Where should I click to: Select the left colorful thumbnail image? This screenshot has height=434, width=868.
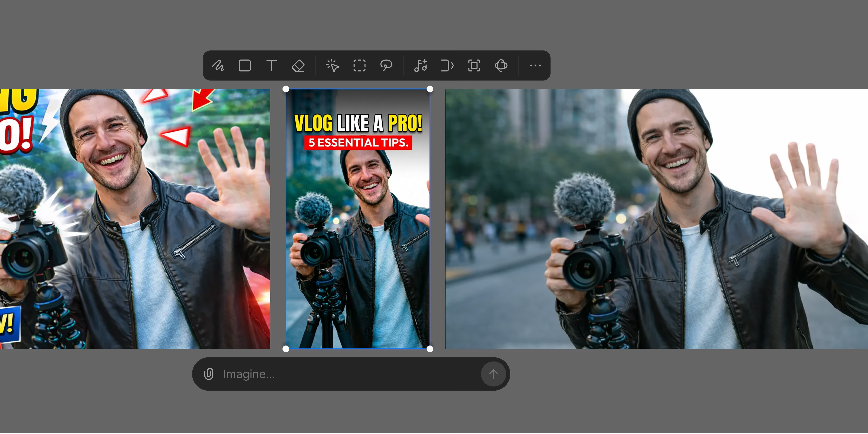135,219
